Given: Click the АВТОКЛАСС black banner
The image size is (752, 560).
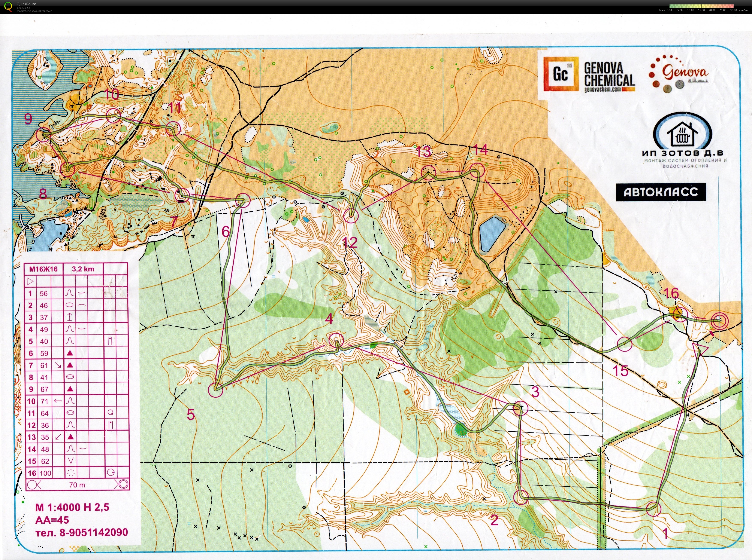Looking at the screenshot, I should click(x=661, y=192).
